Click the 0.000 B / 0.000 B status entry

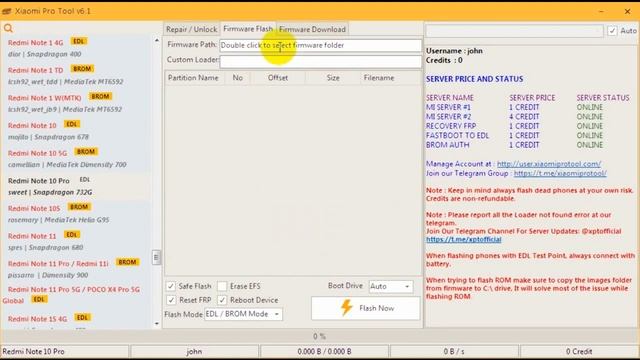pyautogui.click(x=324, y=351)
